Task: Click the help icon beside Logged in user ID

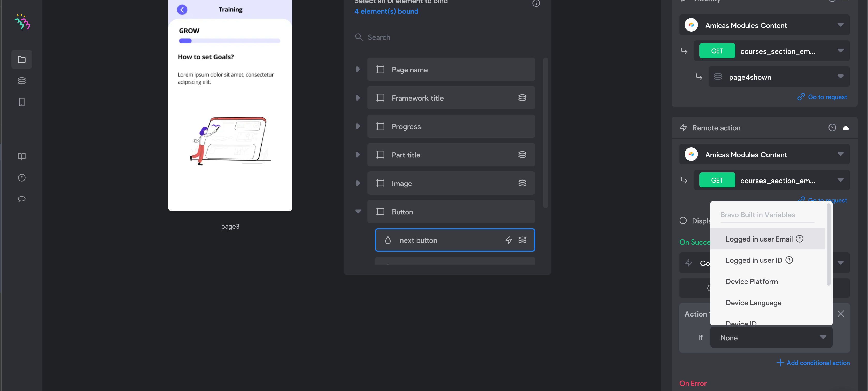Action: [789, 260]
